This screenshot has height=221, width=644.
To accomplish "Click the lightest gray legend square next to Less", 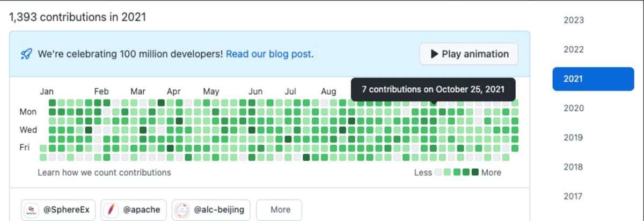I will tap(438, 173).
